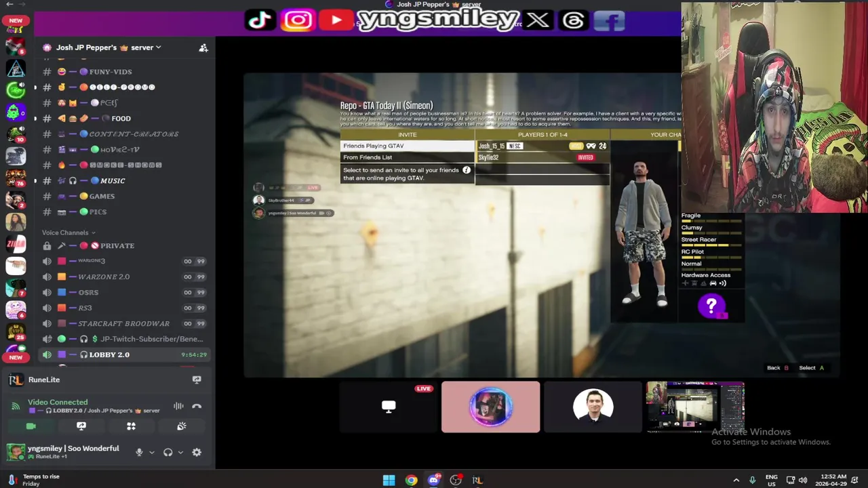This screenshot has width=868, height=488.
Task: Open the SMOKE-SHOWS text channel
Action: coord(126,165)
